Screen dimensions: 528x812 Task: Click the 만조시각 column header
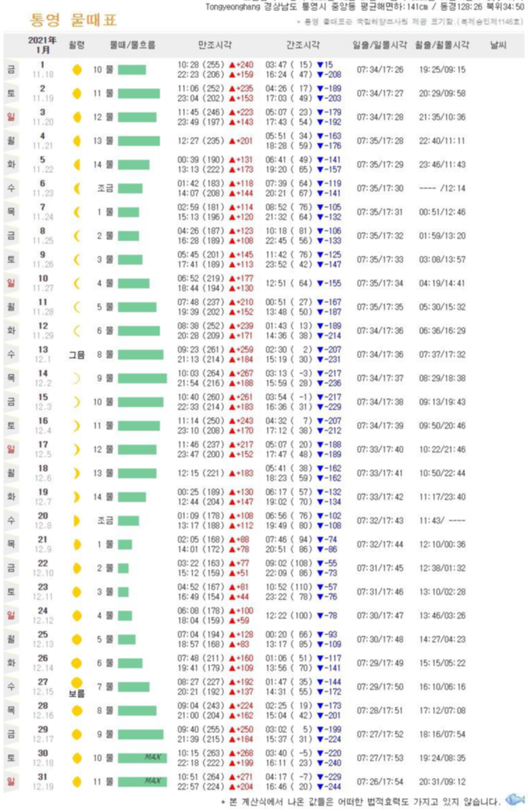point(215,45)
